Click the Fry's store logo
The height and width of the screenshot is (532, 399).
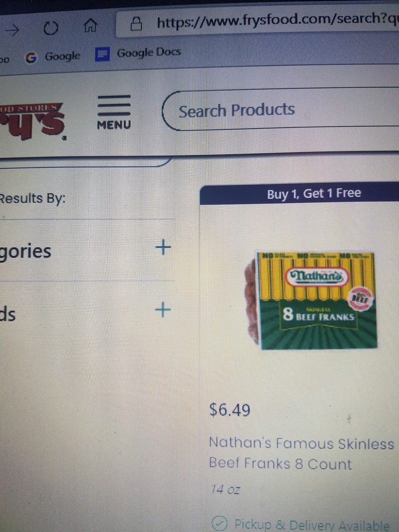coord(33,122)
